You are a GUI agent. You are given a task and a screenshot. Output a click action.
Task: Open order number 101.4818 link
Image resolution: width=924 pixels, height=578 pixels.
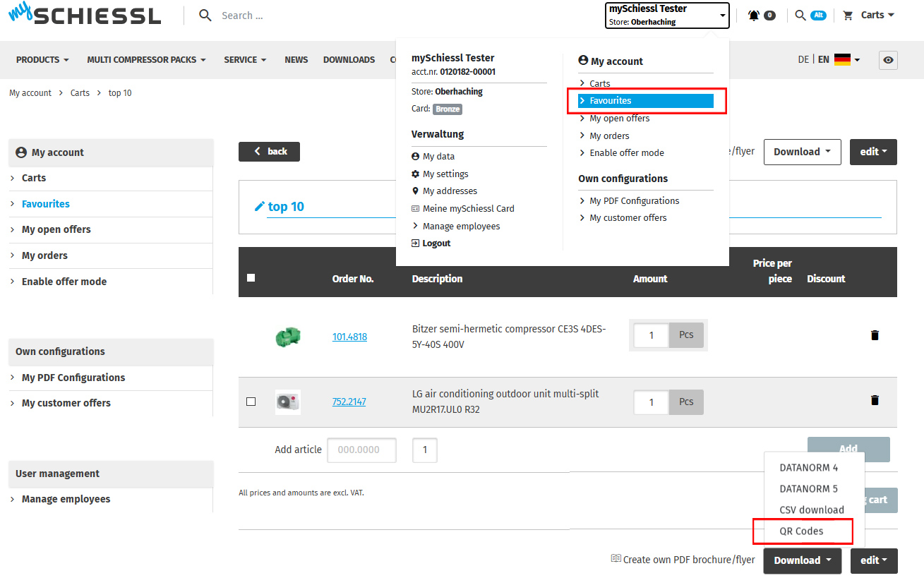pyautogui.click(x=349, y=337)
